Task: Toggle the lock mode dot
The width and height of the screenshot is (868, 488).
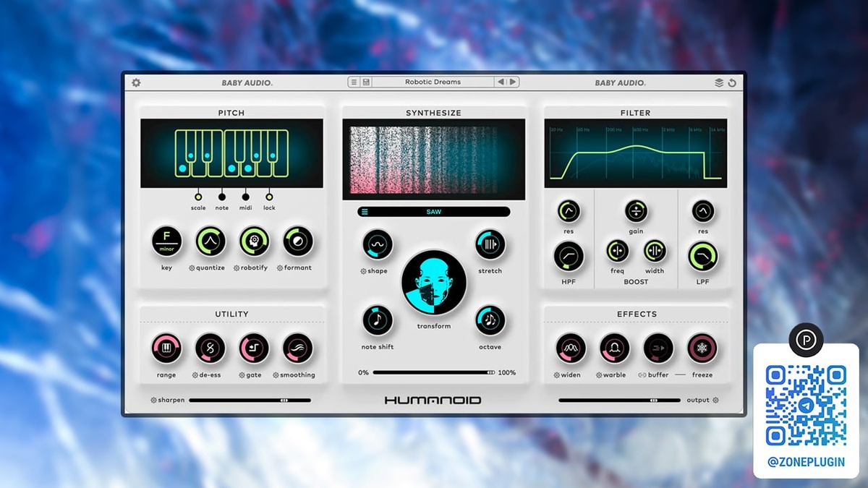Action: [x=269, y=196]
